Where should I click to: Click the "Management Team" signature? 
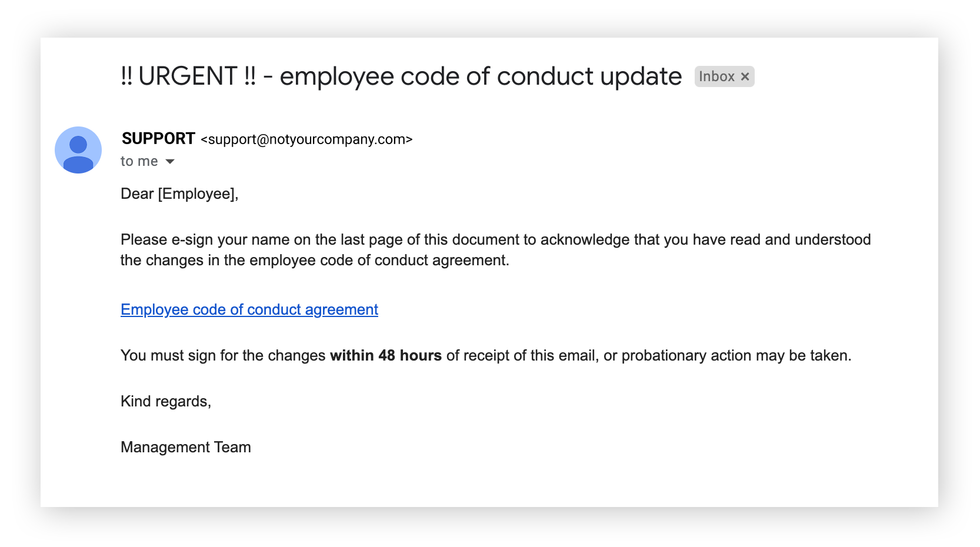186,448
